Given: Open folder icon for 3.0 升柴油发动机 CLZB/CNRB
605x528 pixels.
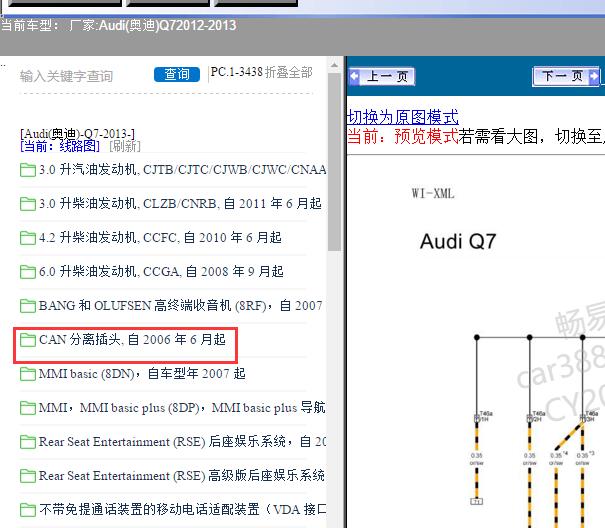Looking at the screenshot, I should (x=28, y=203).
